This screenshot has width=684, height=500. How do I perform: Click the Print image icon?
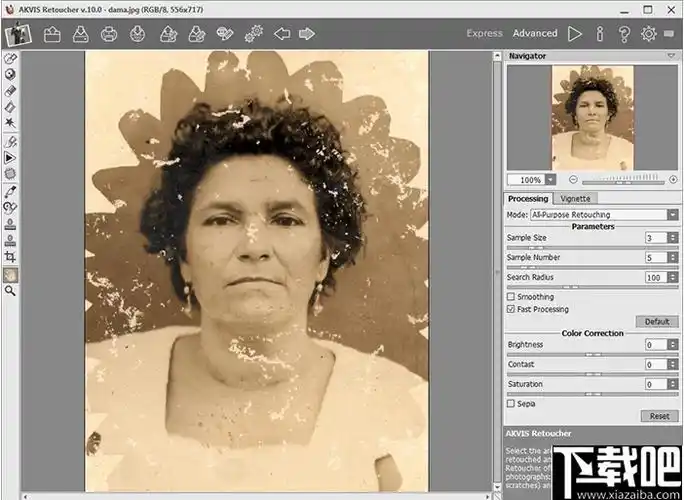click(109, 34)
